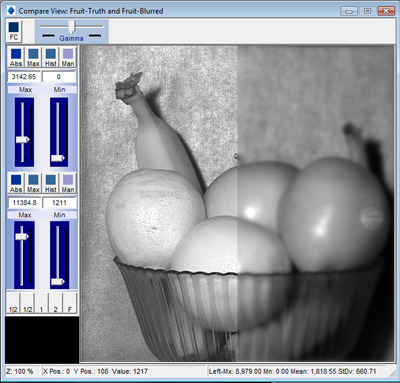Click the max value field showing 3142.65
Viewport: 400px width, 383px height.
pos(24,77)
